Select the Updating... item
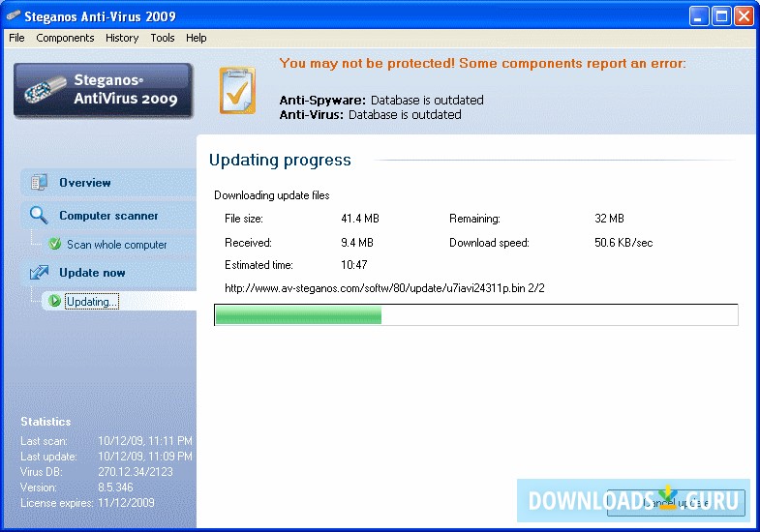760x532 pixels. tap(92, 302)
